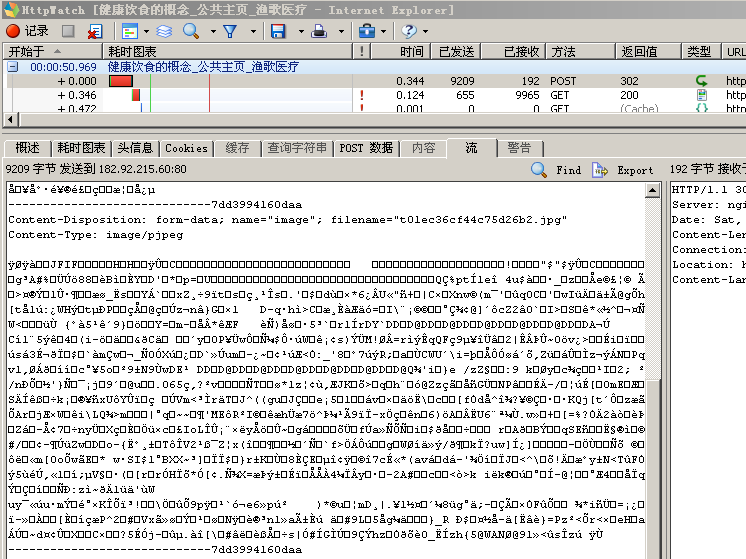Select the GET request row at +0.346
The image size is (746, 559).
[374, 95]
